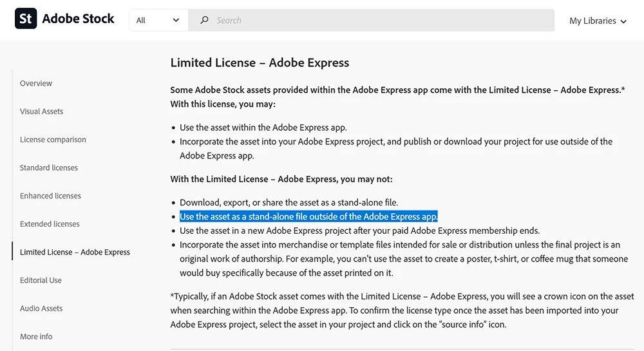The width and height of the screenshot is (644, 351).
Task: Click the Adobe Stock St logo icon
Action: (x=26, y=19)
